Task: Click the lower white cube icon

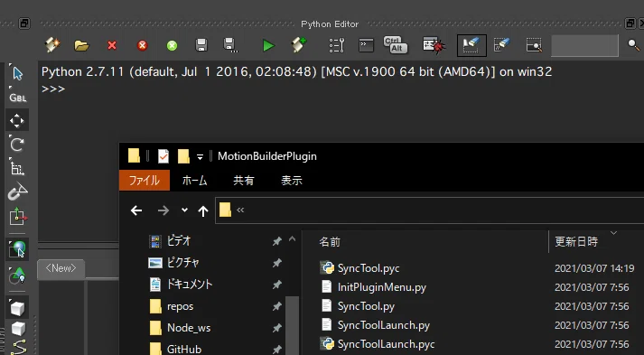Action: [18, 329]
